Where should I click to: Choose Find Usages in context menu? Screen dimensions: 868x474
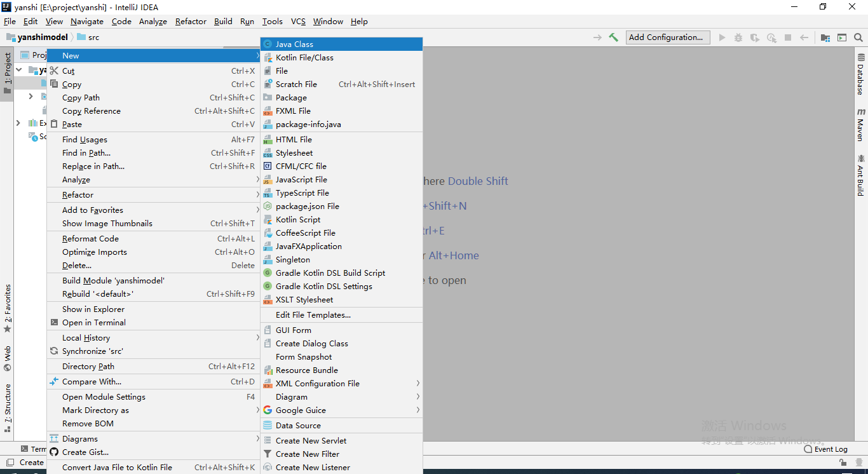[x=153, y=139]
